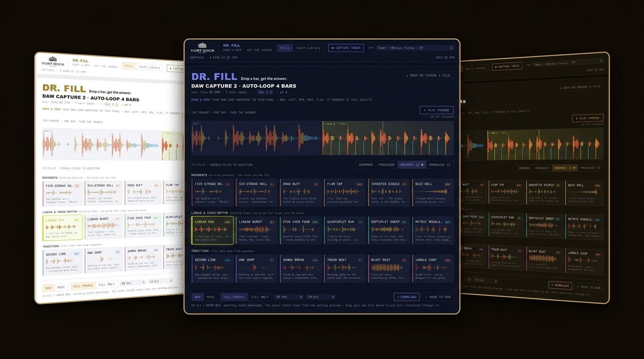This screenshot has width=644, height=359.
Task: Open the track selector dropdown in center window
Action: (414, 48)
